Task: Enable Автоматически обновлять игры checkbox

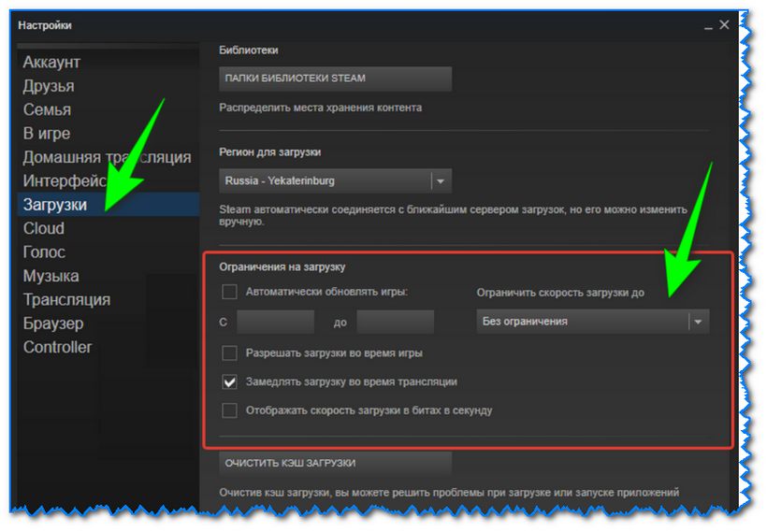Action: pos(229,292)
